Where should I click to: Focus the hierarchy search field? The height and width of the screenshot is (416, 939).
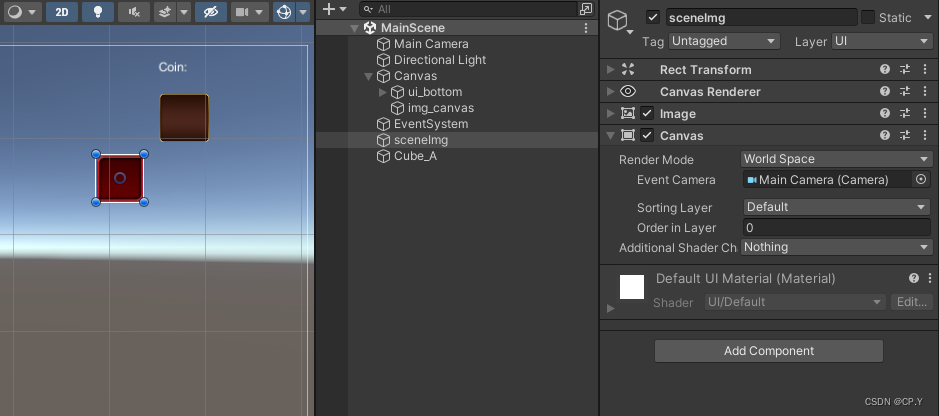468,9
